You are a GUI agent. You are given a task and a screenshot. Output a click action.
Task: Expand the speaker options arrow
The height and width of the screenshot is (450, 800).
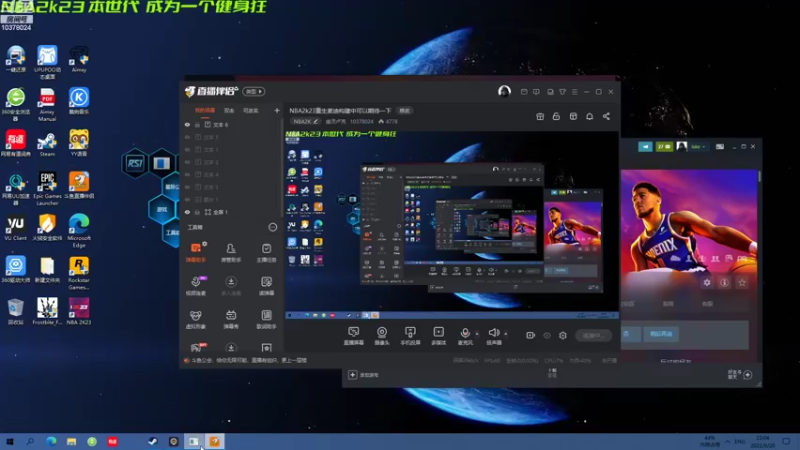506,334
